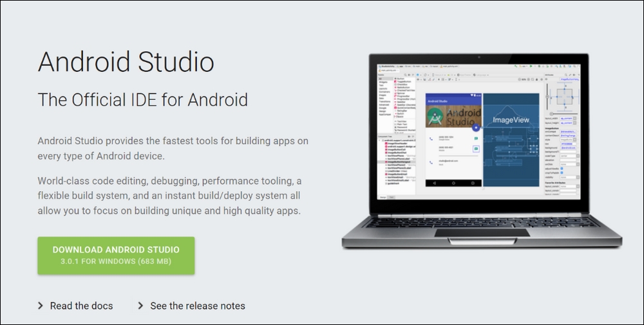
Task: Open the Read the docs link
Action: point(81,306)
